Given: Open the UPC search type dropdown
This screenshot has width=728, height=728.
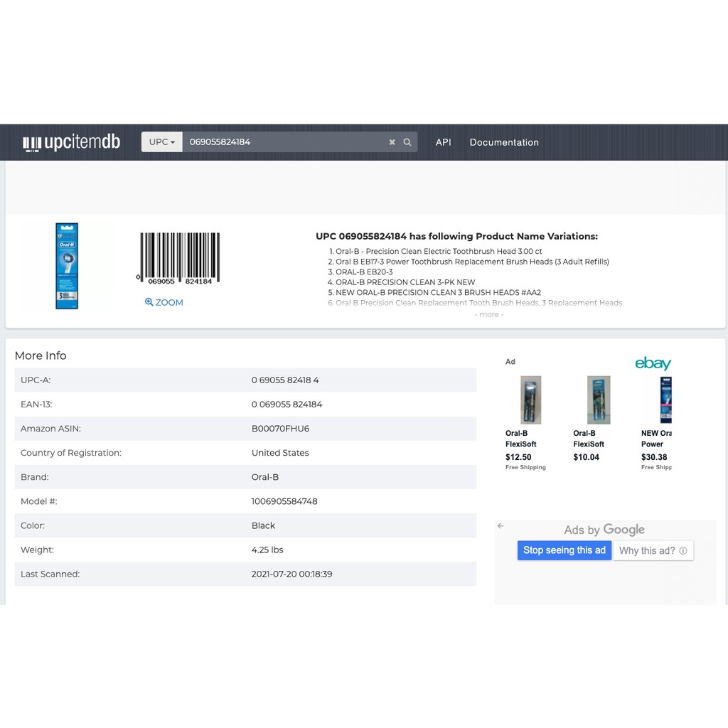Looking at the screenshot, I should pyautogui.click(x=161, y=142).
